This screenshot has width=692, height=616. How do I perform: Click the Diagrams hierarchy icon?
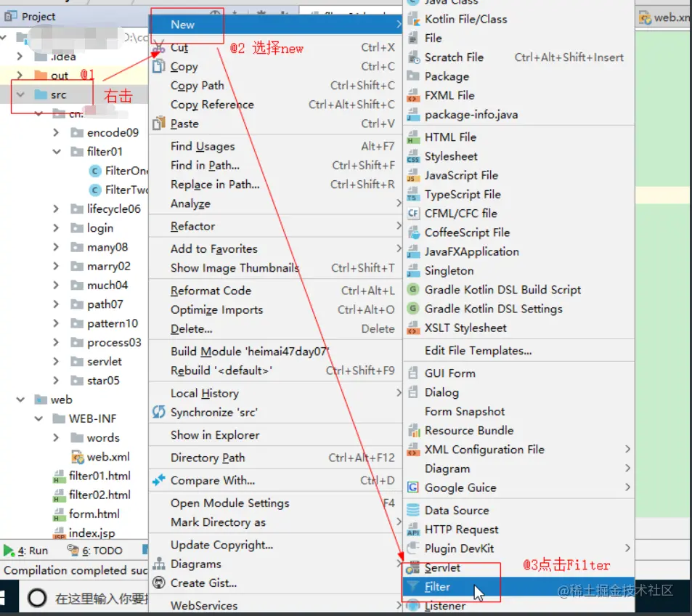click(x=159, y=564)
